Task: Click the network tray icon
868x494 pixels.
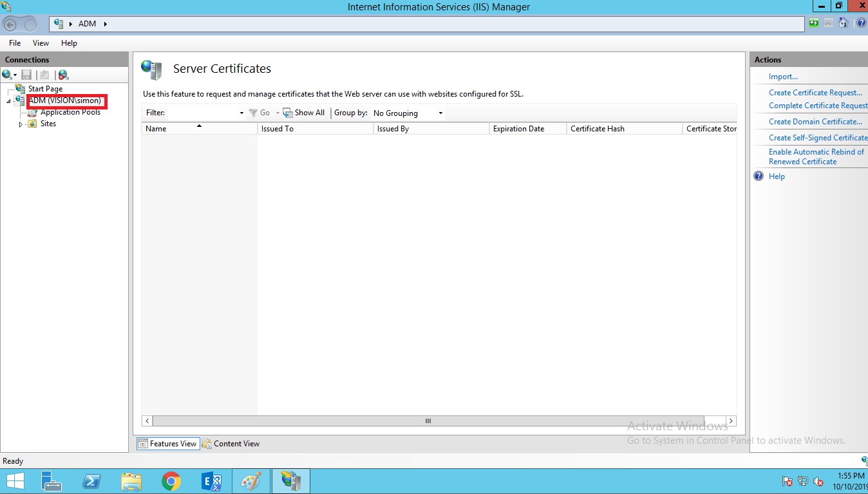Action: coord(803,481)
